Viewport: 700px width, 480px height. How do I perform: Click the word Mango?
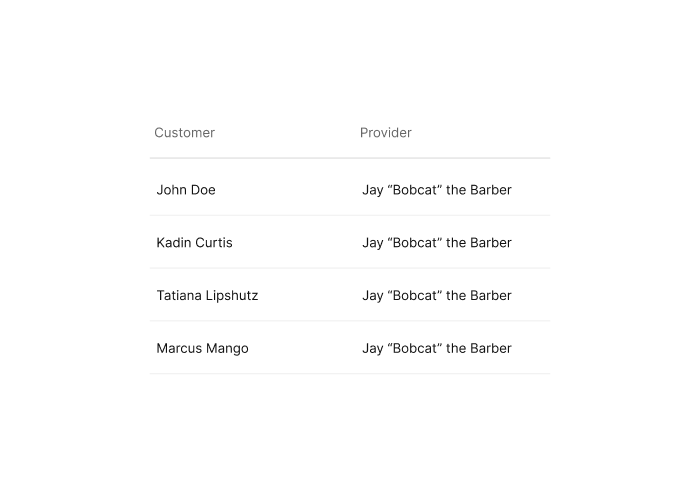coord(228,349)
